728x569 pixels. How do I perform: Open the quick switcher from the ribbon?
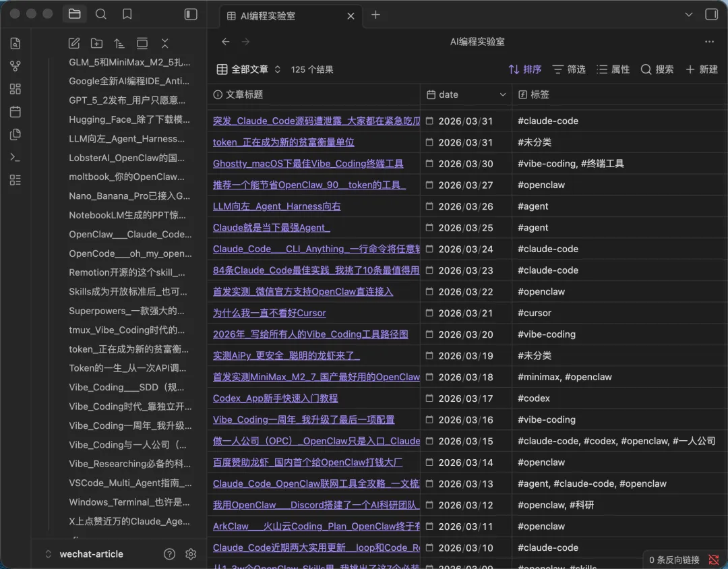[16, 44]
